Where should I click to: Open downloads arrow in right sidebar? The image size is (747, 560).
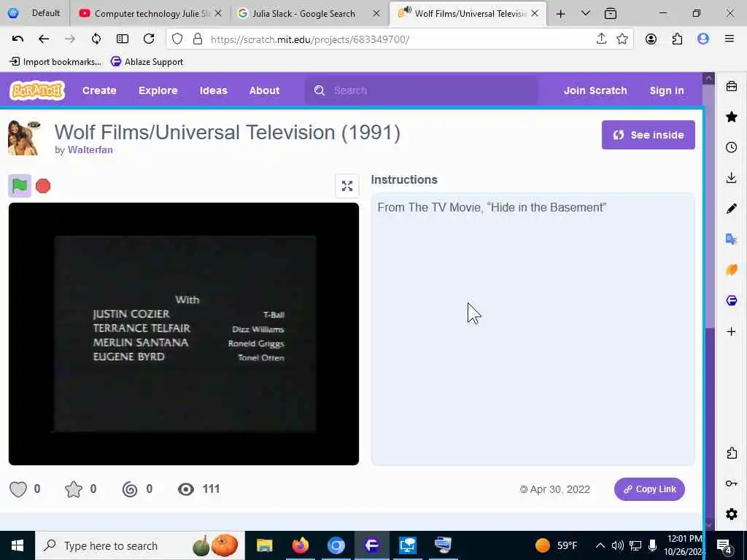coord(731,178)
